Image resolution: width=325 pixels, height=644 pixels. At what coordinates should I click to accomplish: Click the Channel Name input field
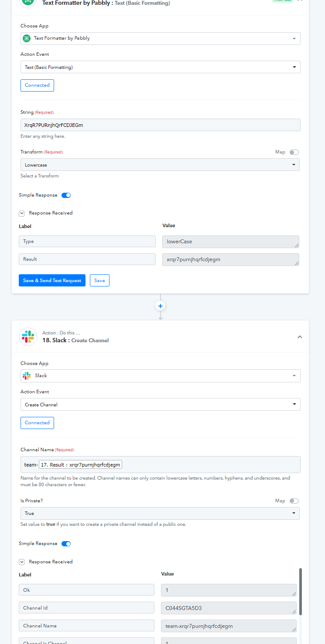click(x=161, y=464)
